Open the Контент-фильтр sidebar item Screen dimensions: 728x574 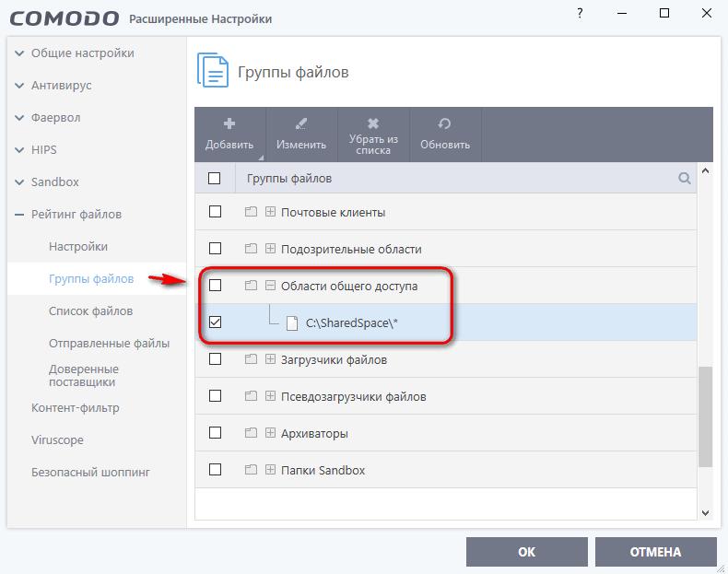tap(76, 408)
